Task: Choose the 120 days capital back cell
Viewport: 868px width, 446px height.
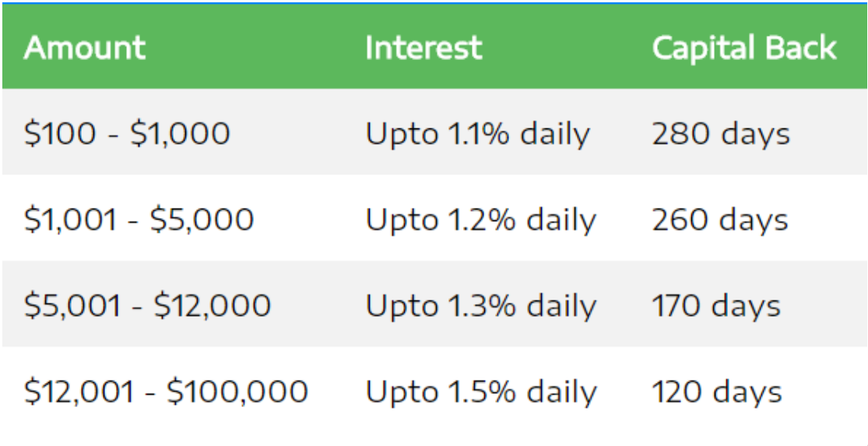Action: coord(717,391)
